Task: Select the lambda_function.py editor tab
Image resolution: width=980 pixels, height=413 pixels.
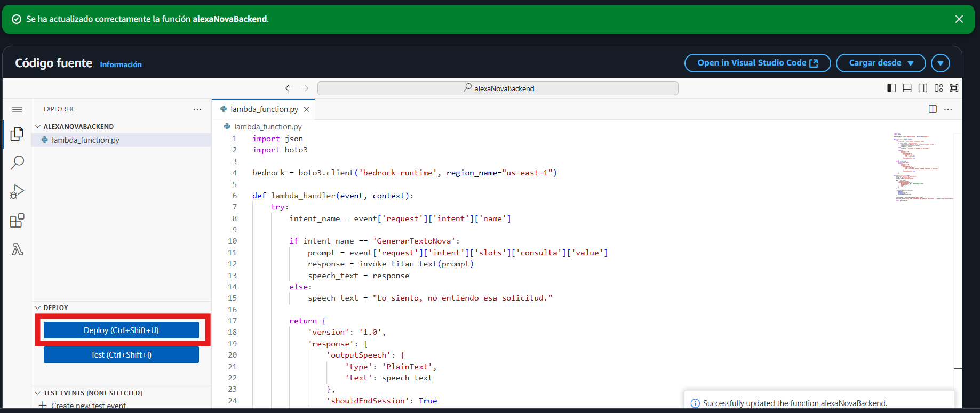Action: (x=264, y=109)
